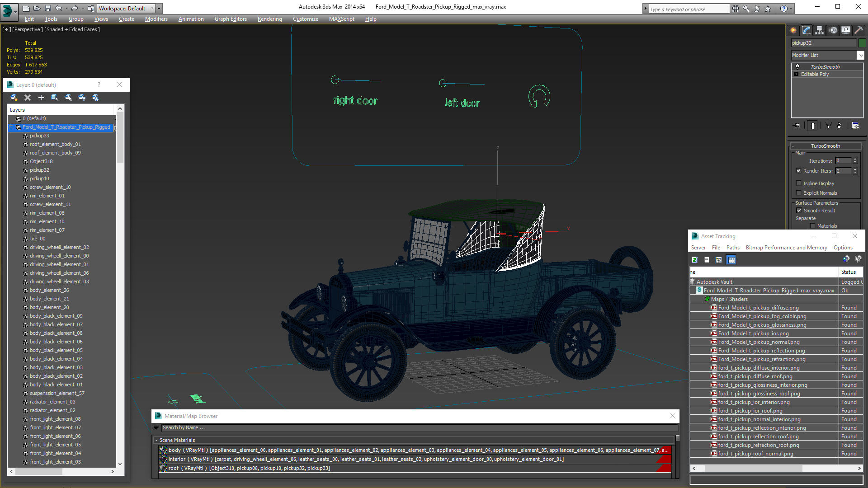
Task: Open the Display command panel tab
Action: coord(846,30)
